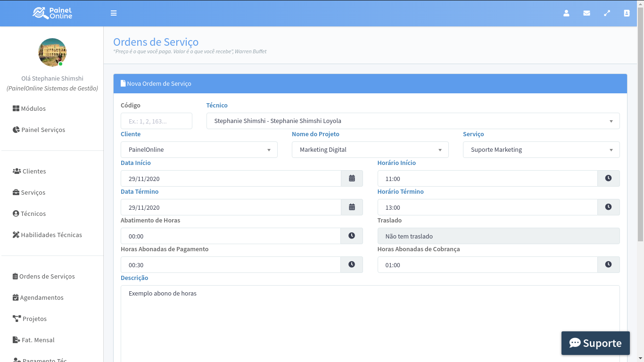Click the Data Término date field

[x=231, y=207]
